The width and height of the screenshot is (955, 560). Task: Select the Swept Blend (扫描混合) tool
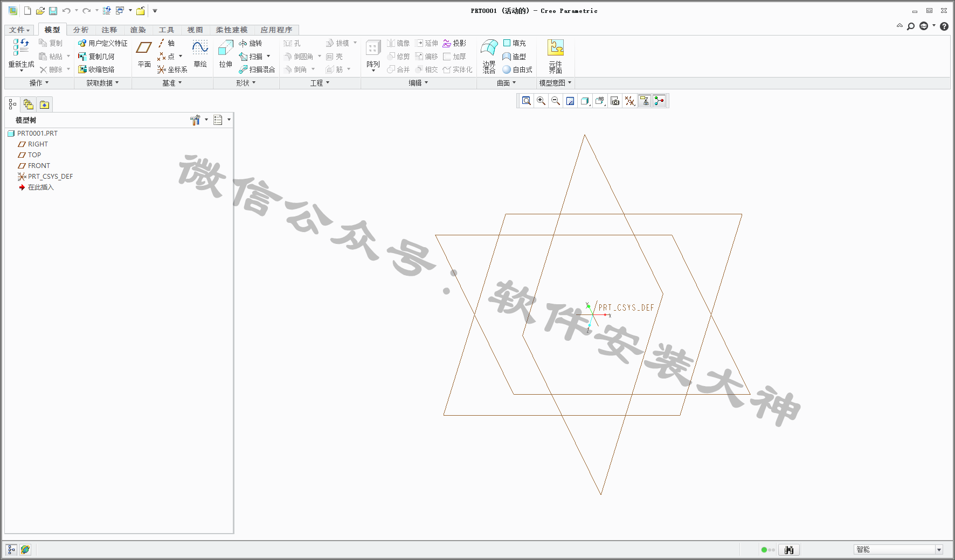click(257, 69)
